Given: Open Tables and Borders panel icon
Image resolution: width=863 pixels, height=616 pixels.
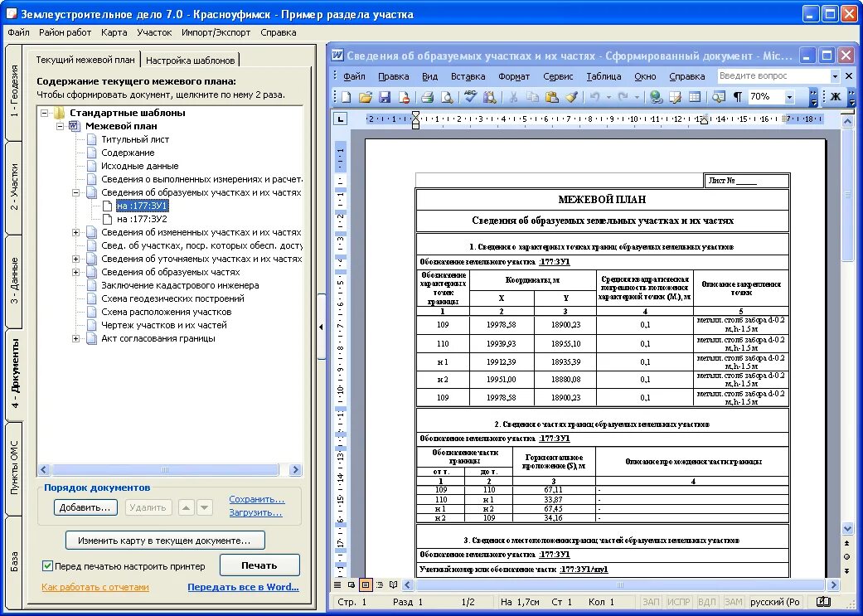Looking at the screenshot, I should point(676,97).
